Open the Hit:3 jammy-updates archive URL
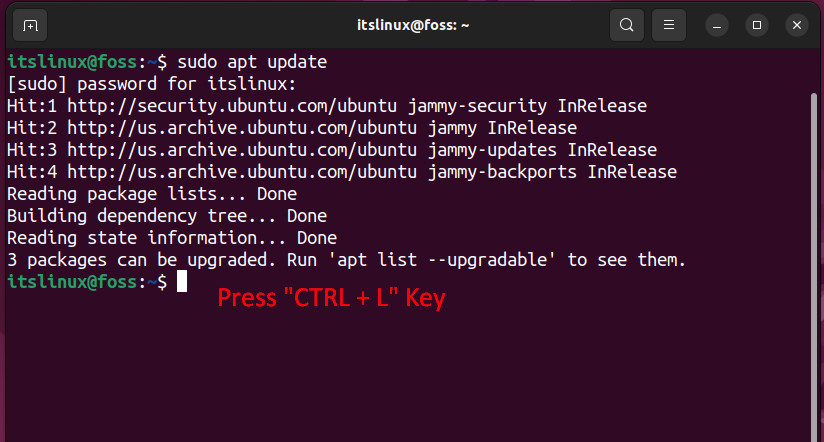Viewport: 824px width, 442px height. click(242, 150)
